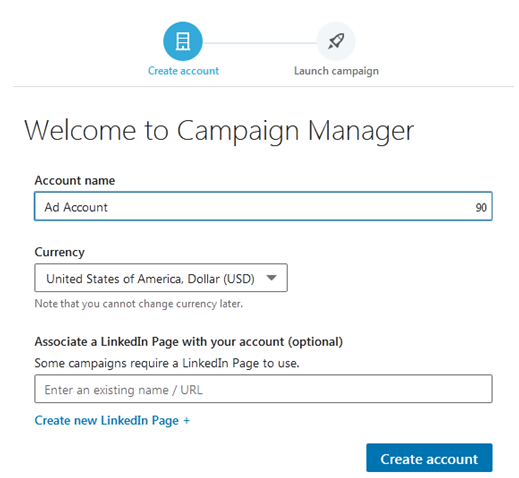Select the Launch campaign step label
The width and height of the screenshot is (519, 478).
click(x=336, y=71)
